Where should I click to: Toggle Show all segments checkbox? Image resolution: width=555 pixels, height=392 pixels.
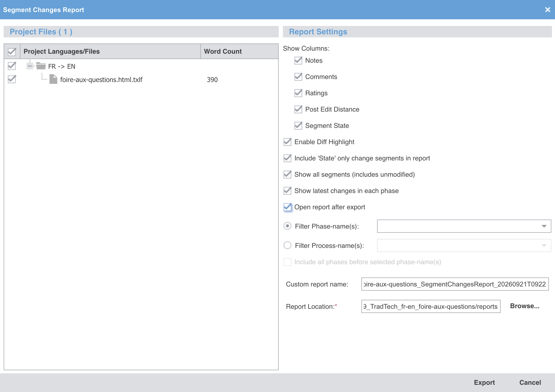pos(287,175)
